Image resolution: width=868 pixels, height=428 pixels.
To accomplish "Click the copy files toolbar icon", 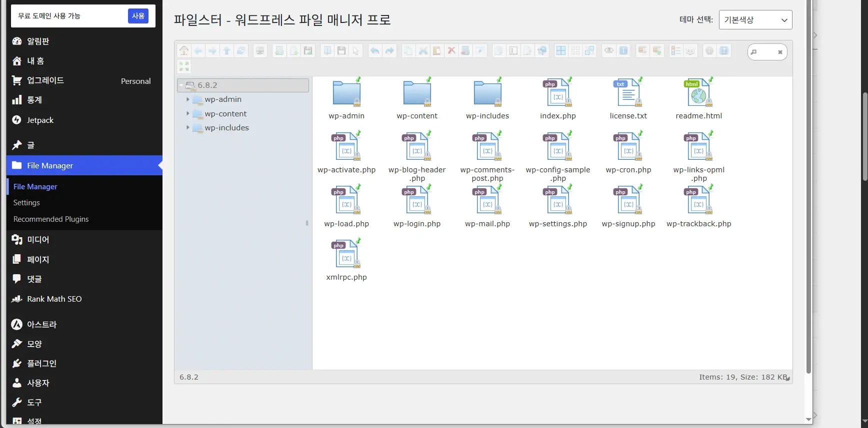I will [408, 50].
